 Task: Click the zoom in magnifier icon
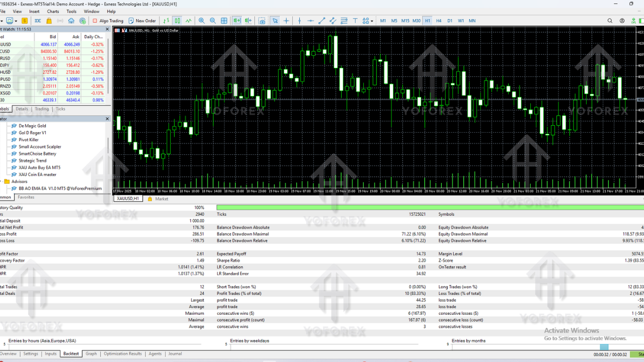202,21
